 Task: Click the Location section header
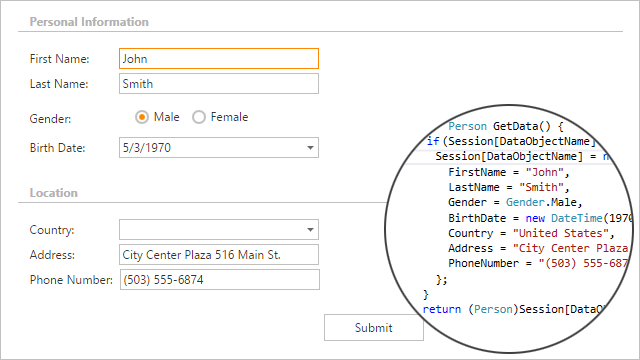tap(53, 193)
